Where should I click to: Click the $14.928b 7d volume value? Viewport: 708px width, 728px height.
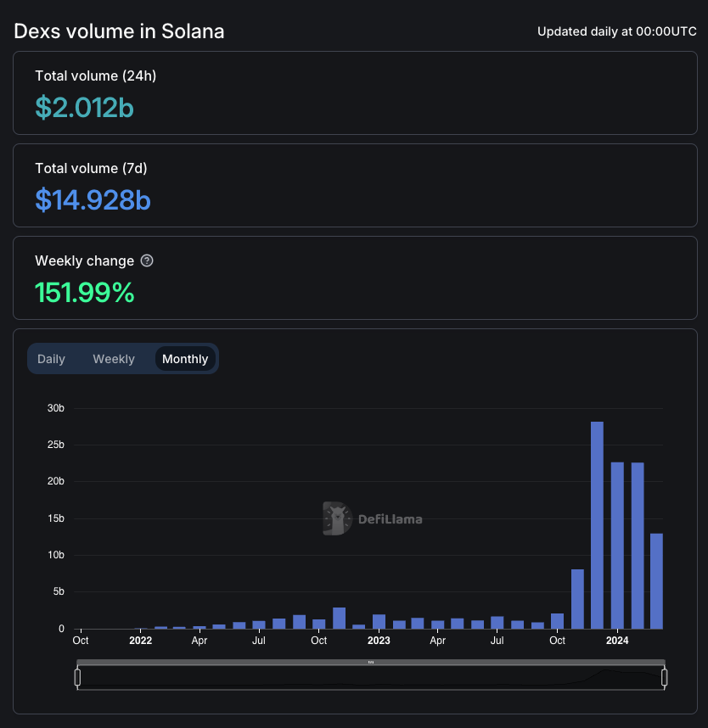(93, 200)
